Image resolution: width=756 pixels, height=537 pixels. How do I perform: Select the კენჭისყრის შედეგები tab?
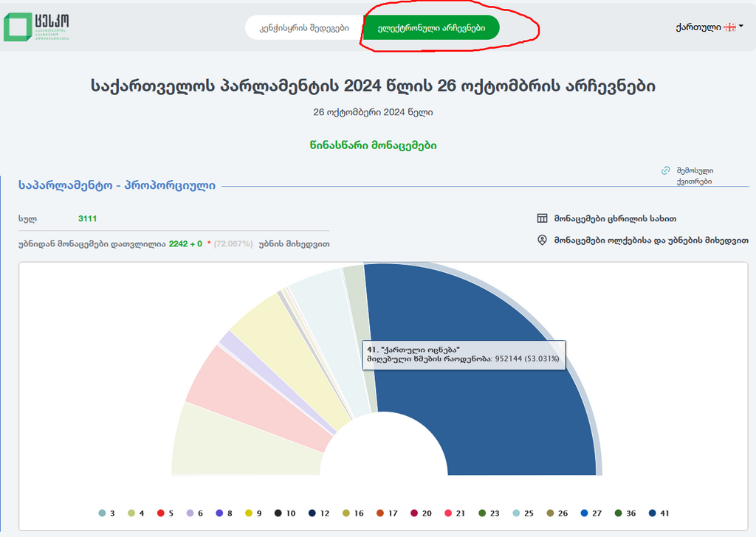303,27
